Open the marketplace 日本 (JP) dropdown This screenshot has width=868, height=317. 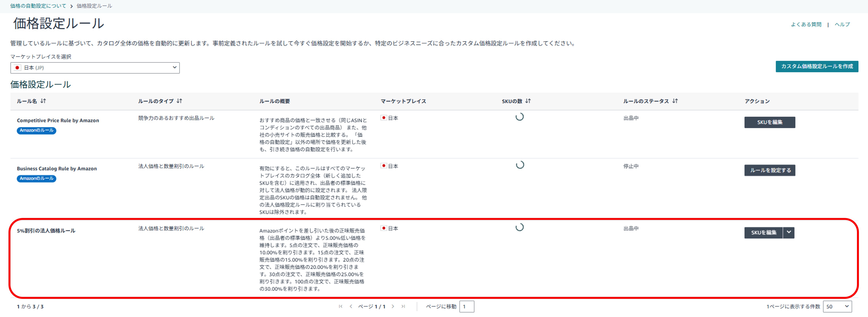pos(95,67)
